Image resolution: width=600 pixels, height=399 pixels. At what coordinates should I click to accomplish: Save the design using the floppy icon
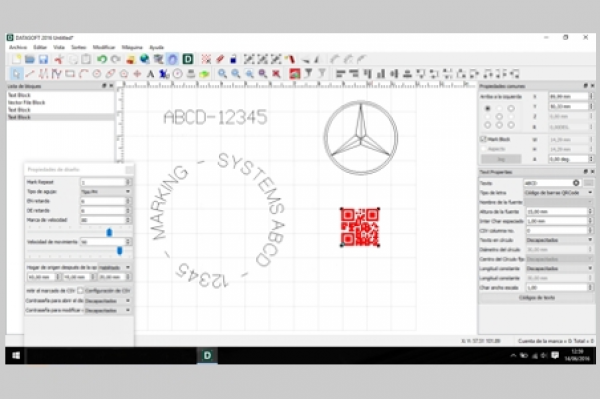[x=43, y=59]
